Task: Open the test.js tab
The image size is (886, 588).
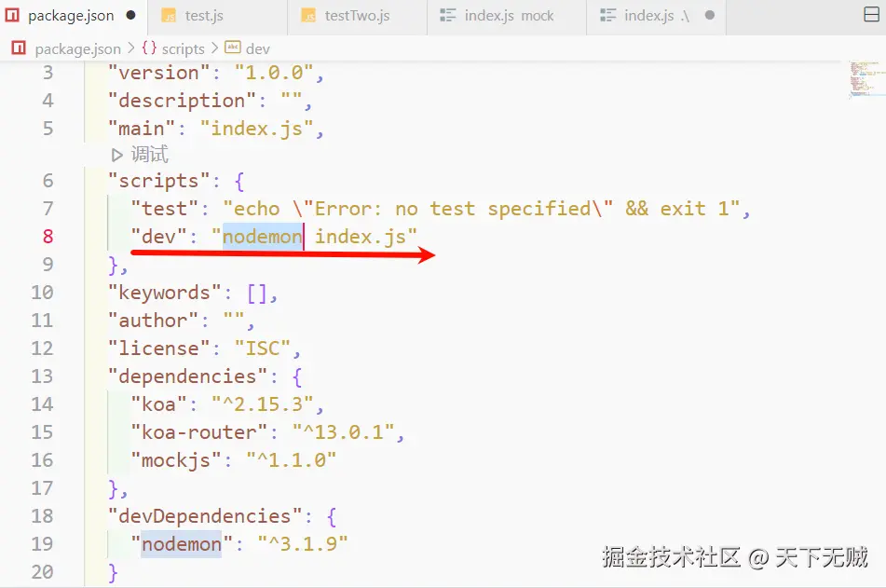Action: 218,17
